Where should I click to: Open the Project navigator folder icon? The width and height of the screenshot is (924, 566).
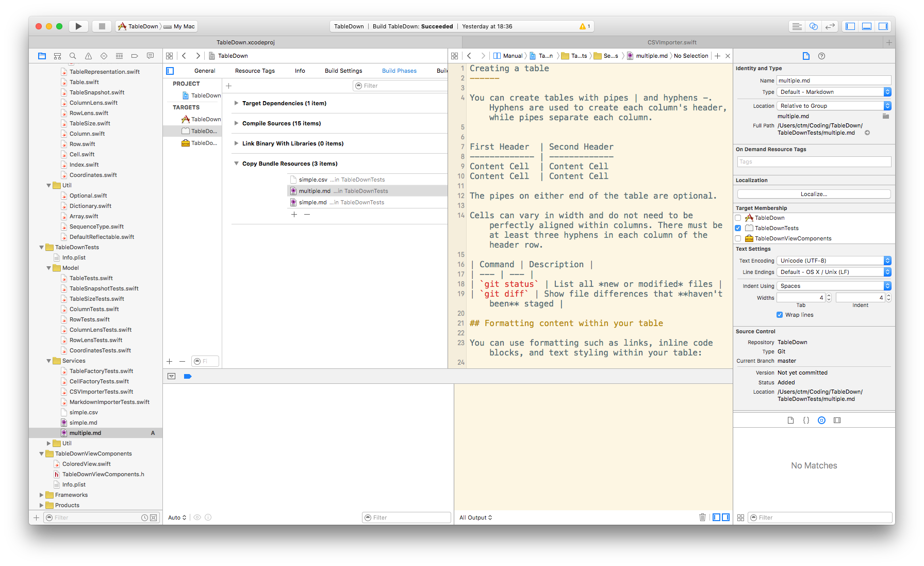click(x=42, y=56)
